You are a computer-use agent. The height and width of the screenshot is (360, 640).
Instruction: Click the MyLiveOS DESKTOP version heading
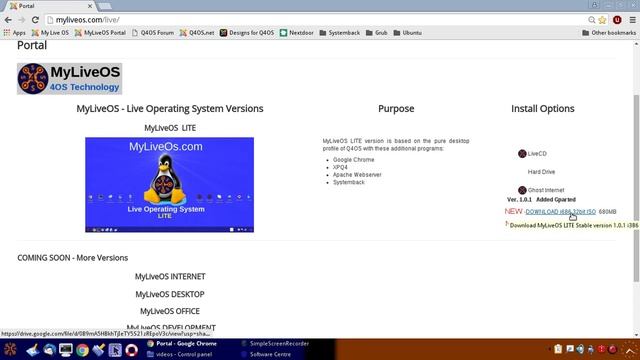170,294
